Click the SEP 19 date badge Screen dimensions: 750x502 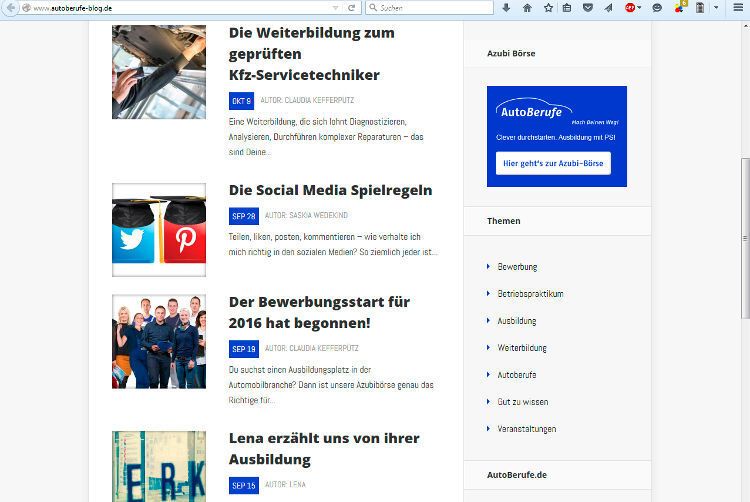tap(243, 349)
